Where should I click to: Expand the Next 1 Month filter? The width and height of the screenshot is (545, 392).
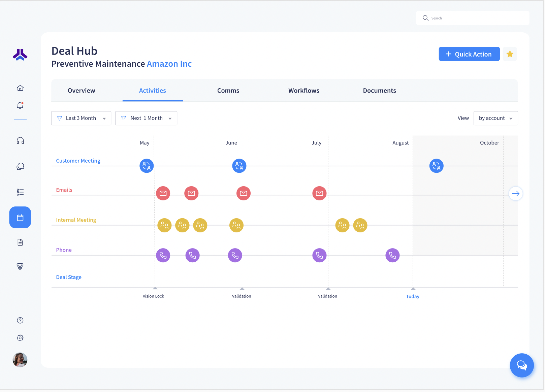(146, 118)
